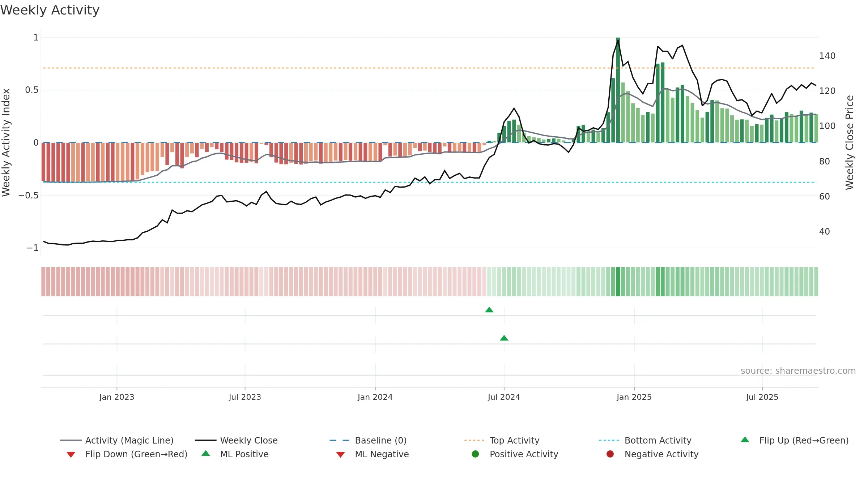Click the darkest green heatmap strip cell
This screenshot has height=488, width=868.
pyautogui.click(x=618, y=282)
